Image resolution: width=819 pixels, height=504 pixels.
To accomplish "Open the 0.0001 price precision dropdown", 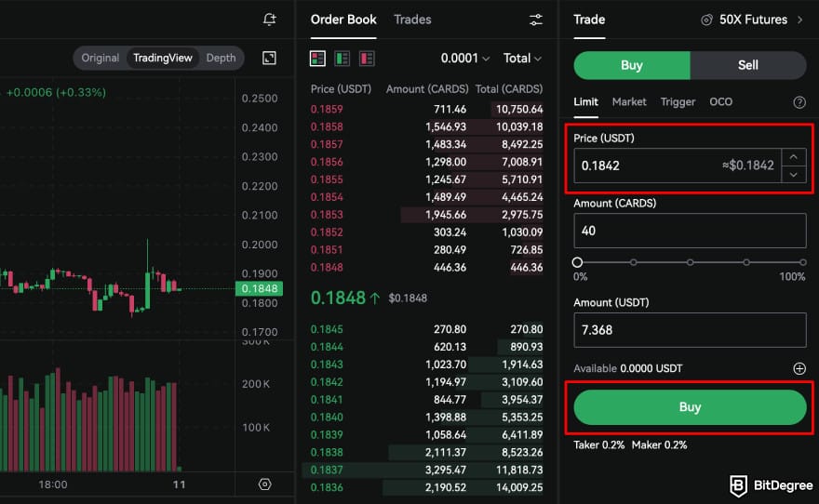I will click(464, 58).
